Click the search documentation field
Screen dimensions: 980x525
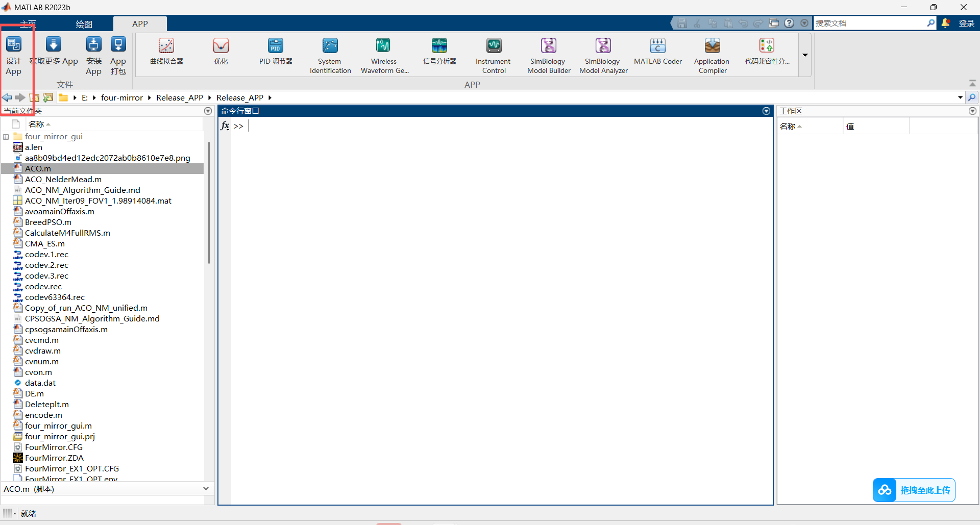point(869,23)
